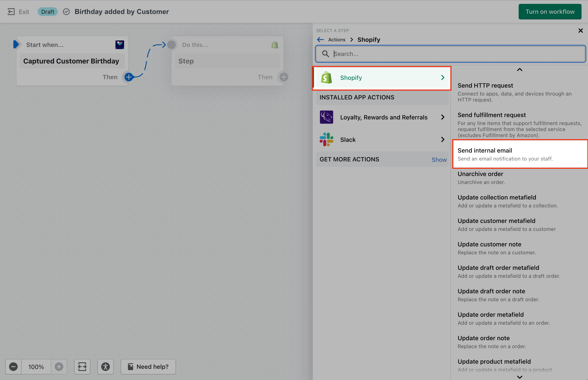Viewport: 588px width, 380px height.
Task: Click the grey input connector circle on Step card
Action: tap(171, 45)
